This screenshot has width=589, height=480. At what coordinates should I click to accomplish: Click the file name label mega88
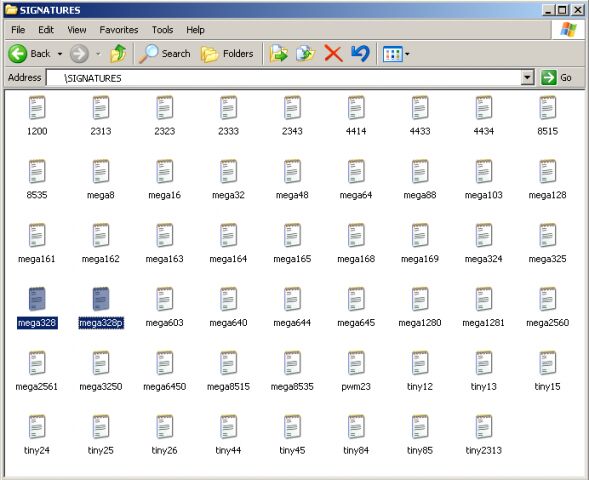click(x=420, y=195)
